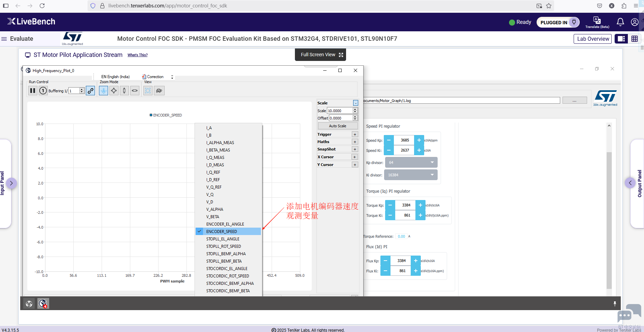Click the single-shot acquisition icon
This screenshot has width=644, height=332.
pyautogui.click(x=43, y=91)
